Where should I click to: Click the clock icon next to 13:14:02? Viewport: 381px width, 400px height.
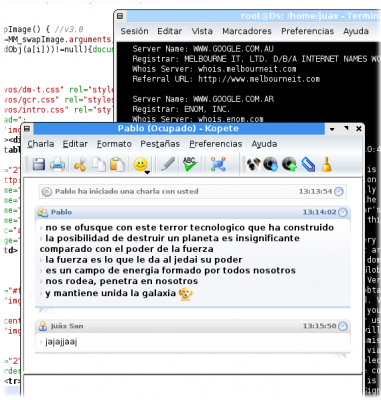tap(343, 212)
